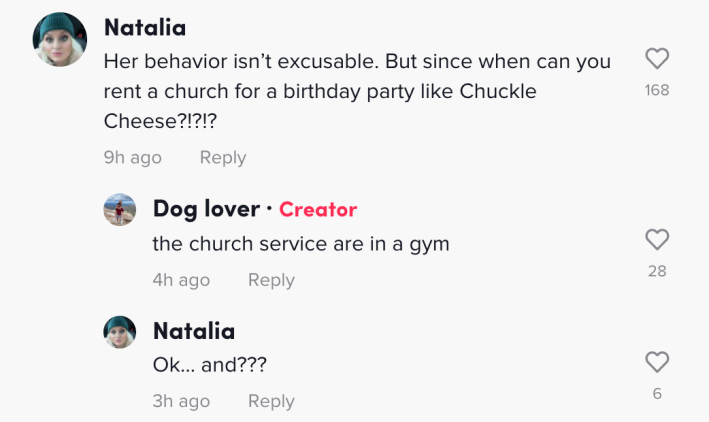Click the pink Creator badge

(318, 209)
